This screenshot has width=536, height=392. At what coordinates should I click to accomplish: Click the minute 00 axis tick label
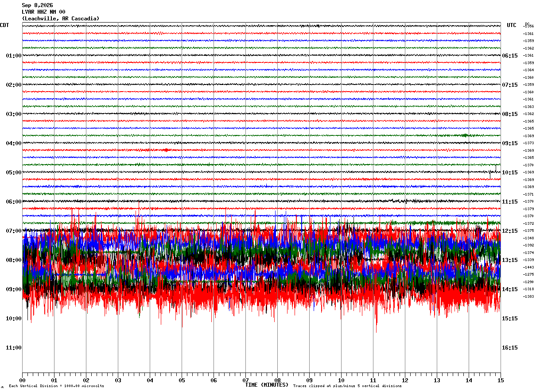tap(22, 380)
